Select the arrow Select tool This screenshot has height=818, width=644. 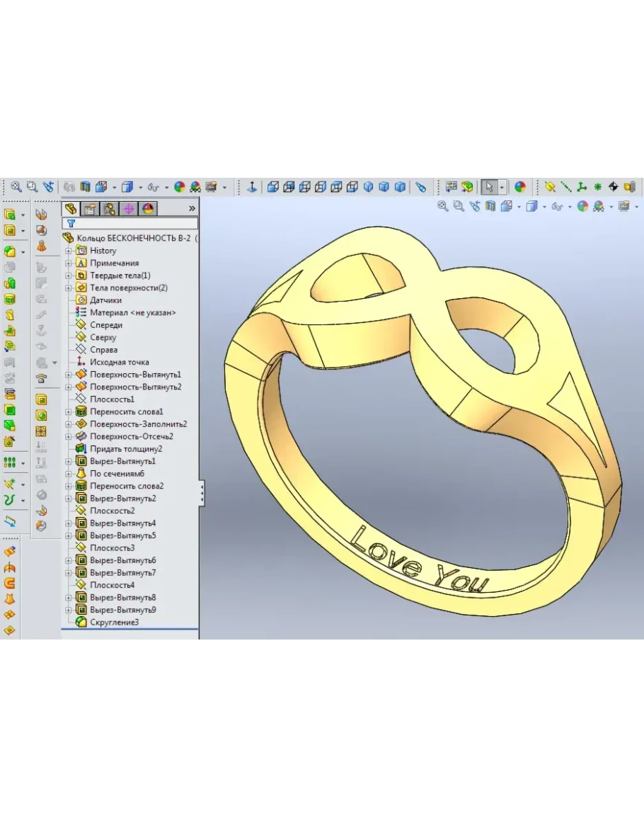click(488, 187)
